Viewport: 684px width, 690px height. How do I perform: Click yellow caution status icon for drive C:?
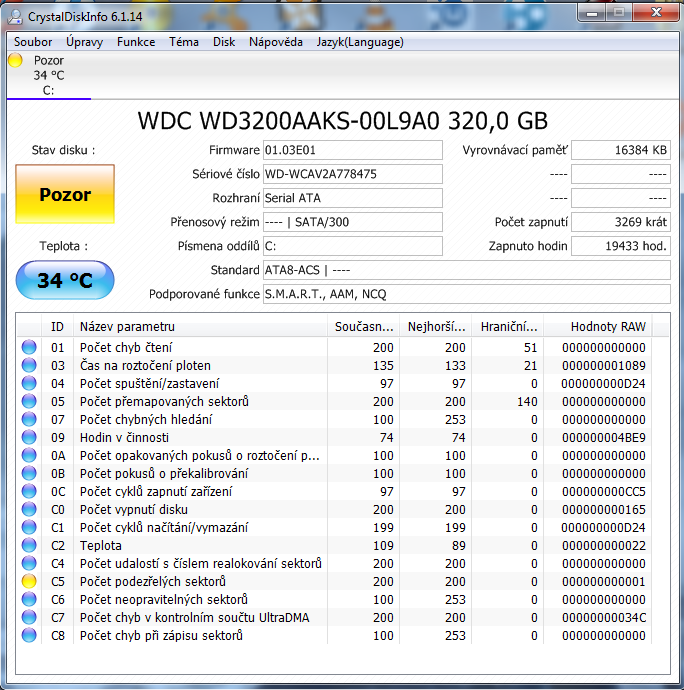[15, 60]
